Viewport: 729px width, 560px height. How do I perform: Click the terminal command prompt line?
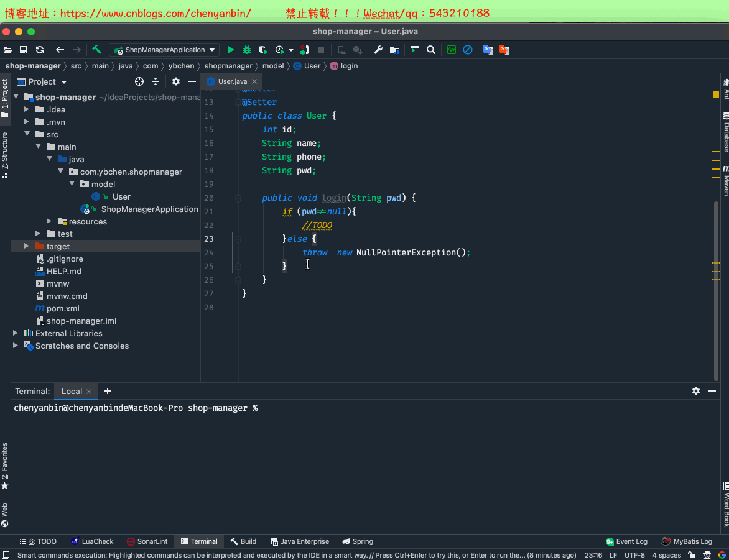[136, 408]
